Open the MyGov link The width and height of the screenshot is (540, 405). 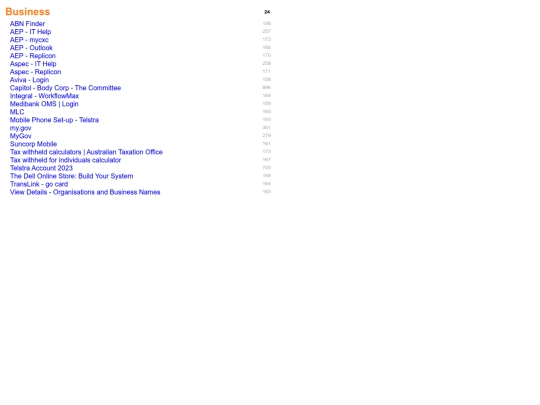[21, 136]
